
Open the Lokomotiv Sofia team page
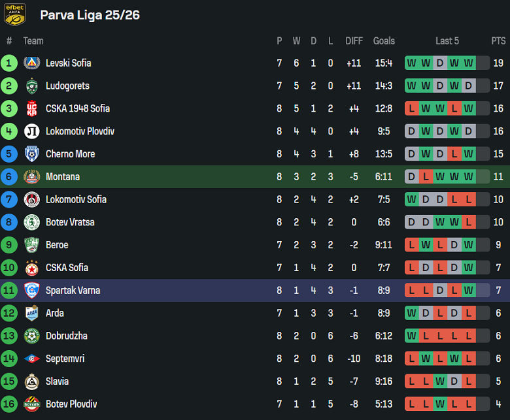coord(76,199)
